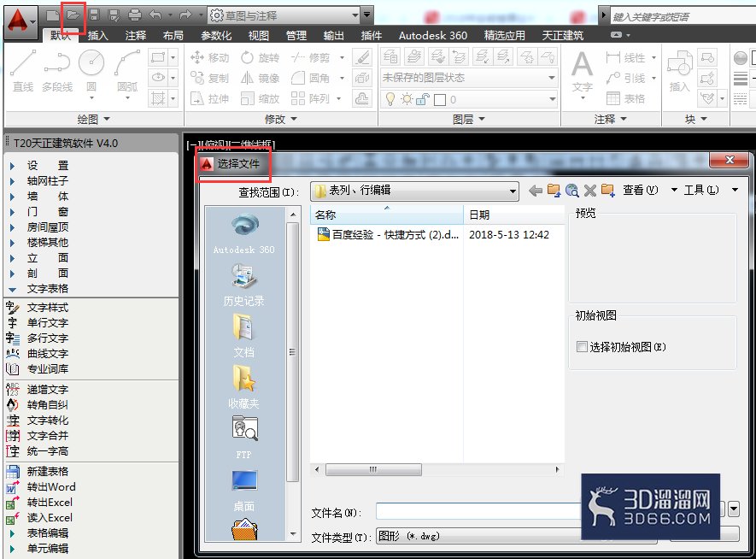Open Autodesk 360 location in file dialog

244,234
